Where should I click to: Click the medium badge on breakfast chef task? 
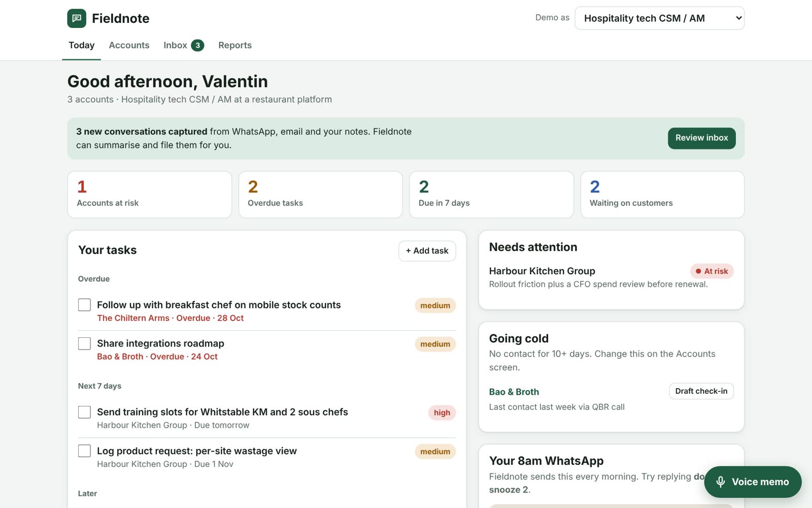[435, 305]
